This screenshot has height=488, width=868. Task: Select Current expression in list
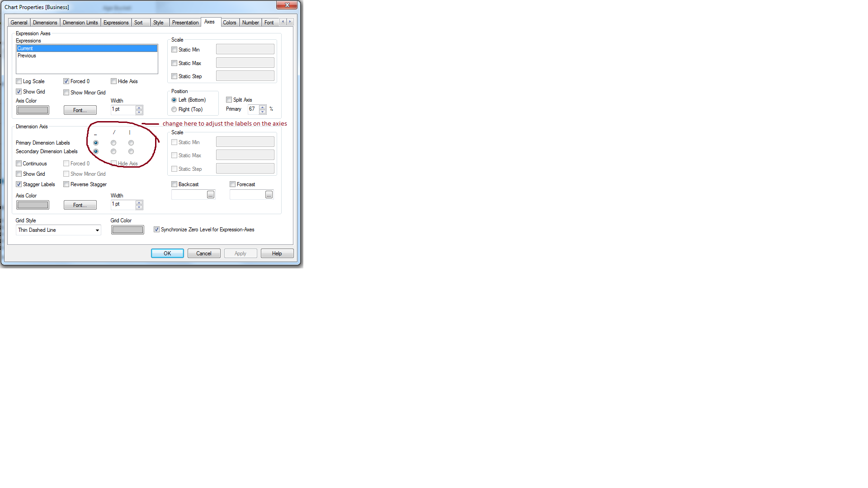[86, 47]
